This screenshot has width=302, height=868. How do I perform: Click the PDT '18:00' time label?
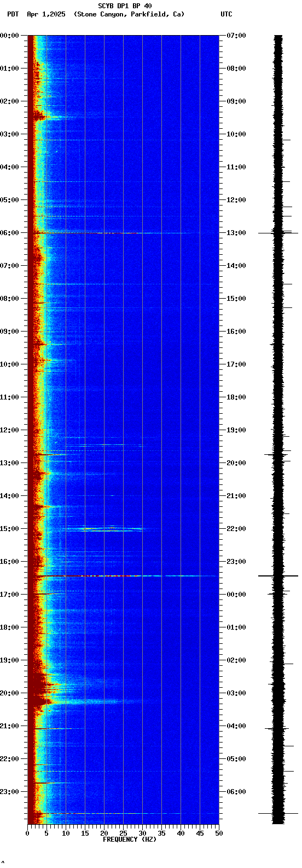[x=9, y=627]
